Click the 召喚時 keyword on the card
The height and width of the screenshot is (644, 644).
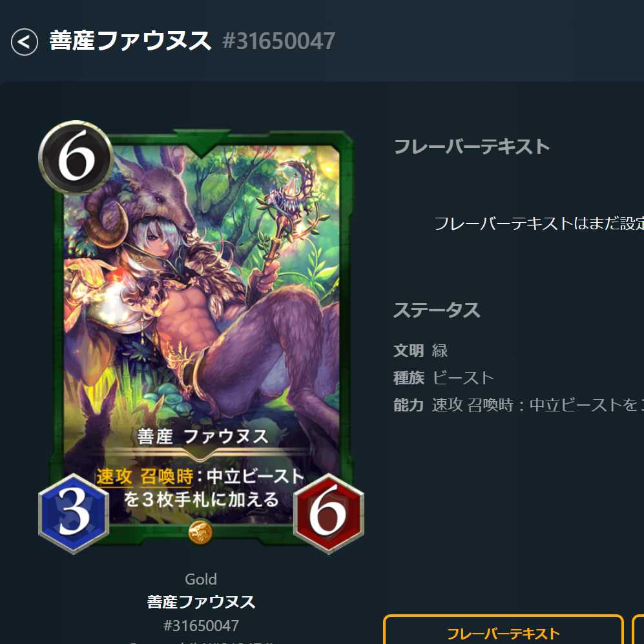167,477
